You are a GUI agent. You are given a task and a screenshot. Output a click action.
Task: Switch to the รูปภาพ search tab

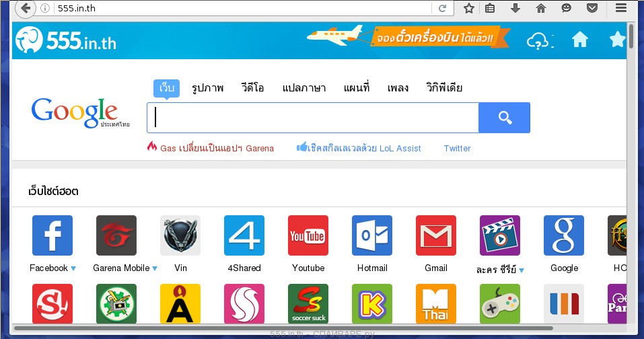point(207,88)
